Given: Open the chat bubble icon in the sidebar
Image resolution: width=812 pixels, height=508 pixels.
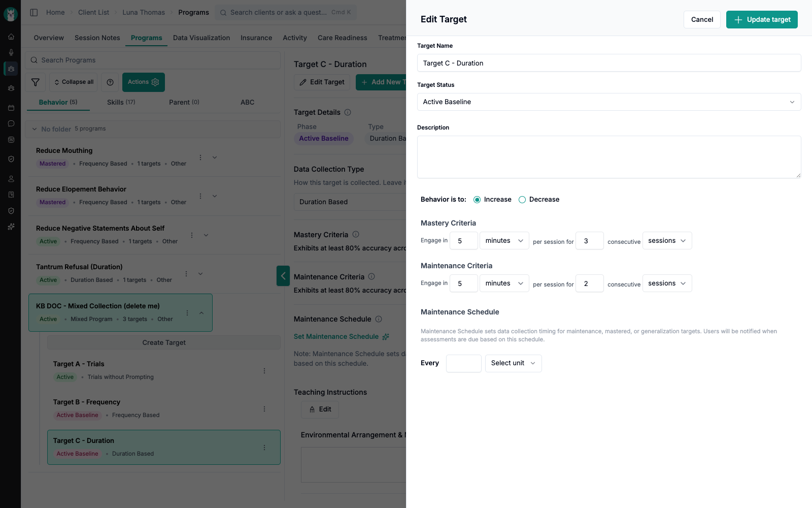Looking at the screenshot, I should (x=11, y=123).
